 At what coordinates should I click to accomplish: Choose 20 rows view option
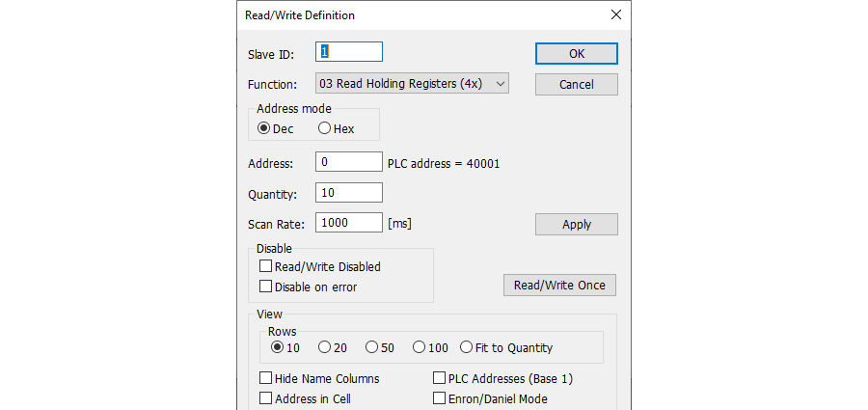[333, 348]
